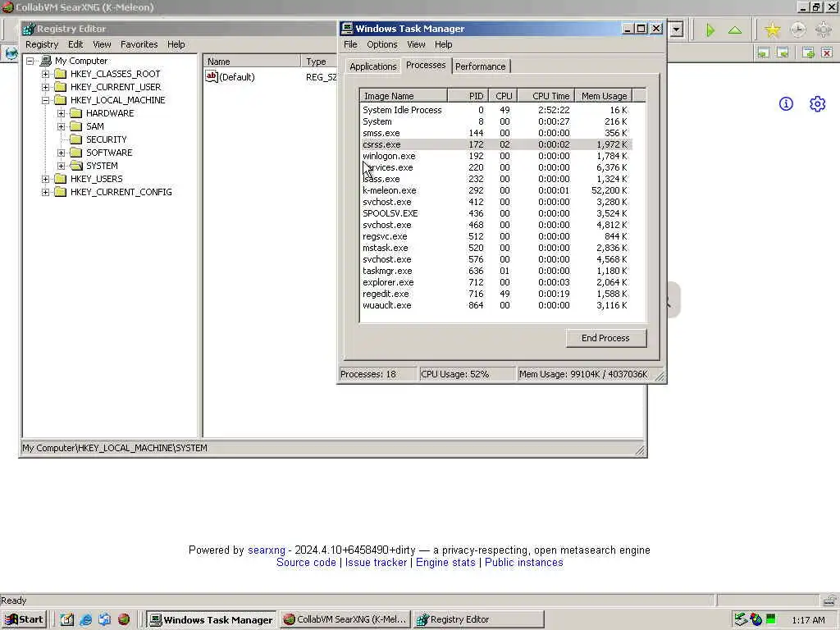Launch K-Meleon from quick launch bar
The image size is (840, 630).
(x=124, y=619)
